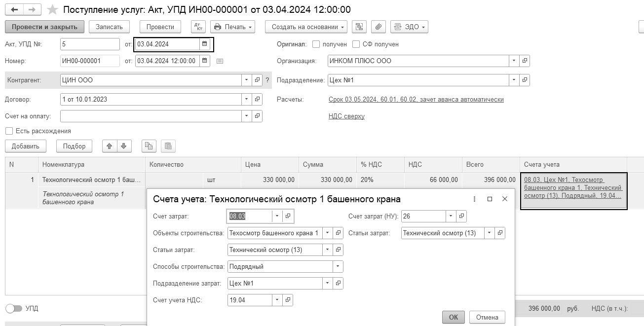Screen dimensions: 644x326
Task: Click НДС cell 66 000,00
Action: click(433, 180)
